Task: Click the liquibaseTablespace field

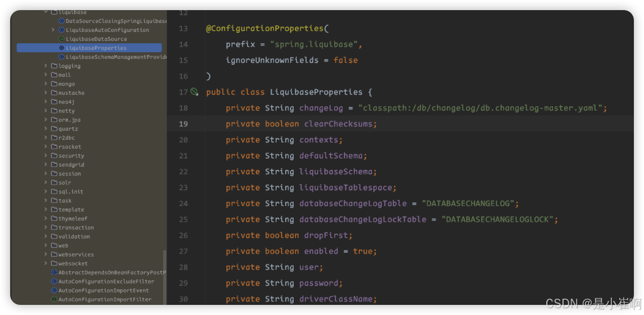Action: (x=346, y=188)
